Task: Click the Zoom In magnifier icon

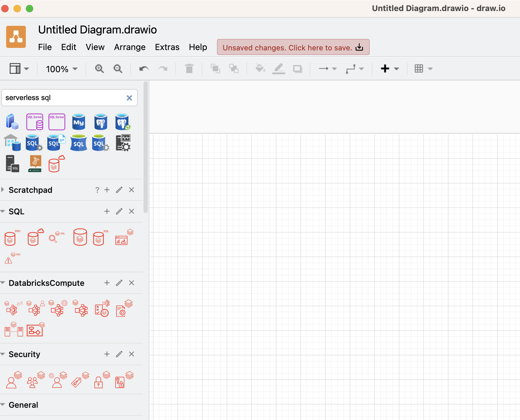Action: (x=99, y=68)
